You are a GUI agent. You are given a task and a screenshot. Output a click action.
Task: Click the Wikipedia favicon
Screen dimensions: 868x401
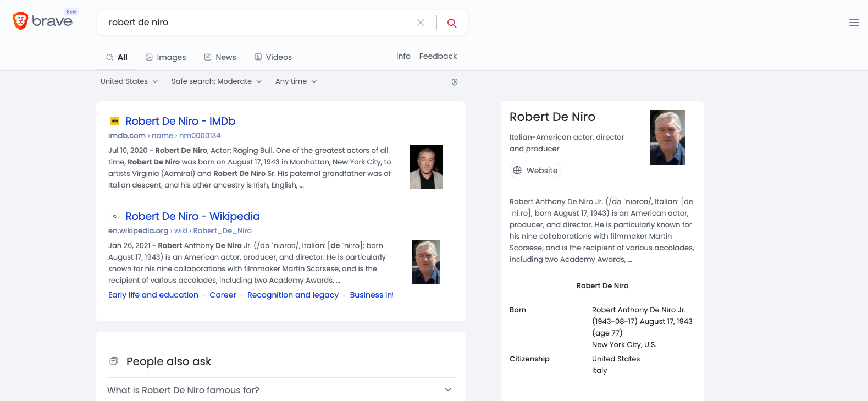pyautogui.click(x=115, y=216)
